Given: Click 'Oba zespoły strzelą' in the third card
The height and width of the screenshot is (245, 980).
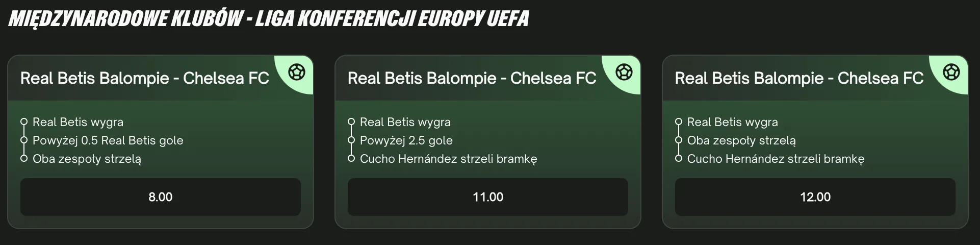Looking at the screenshot, I should click(741, 140).
